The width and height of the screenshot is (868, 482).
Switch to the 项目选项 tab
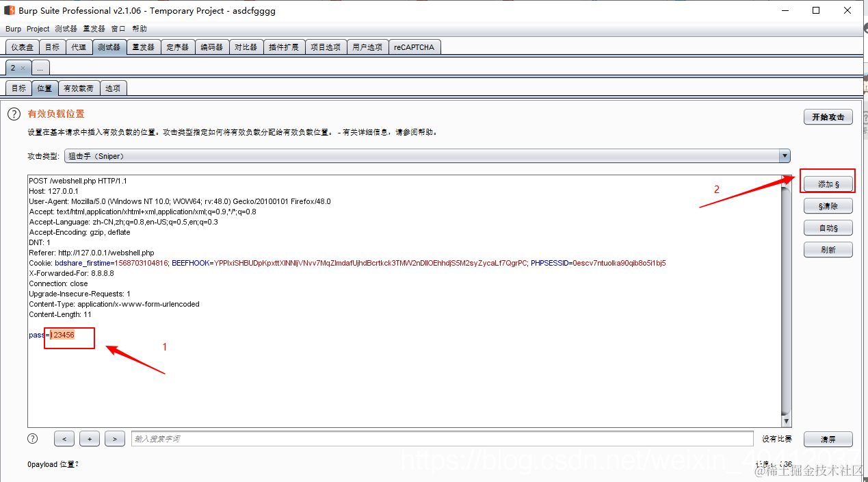[326, 47]
